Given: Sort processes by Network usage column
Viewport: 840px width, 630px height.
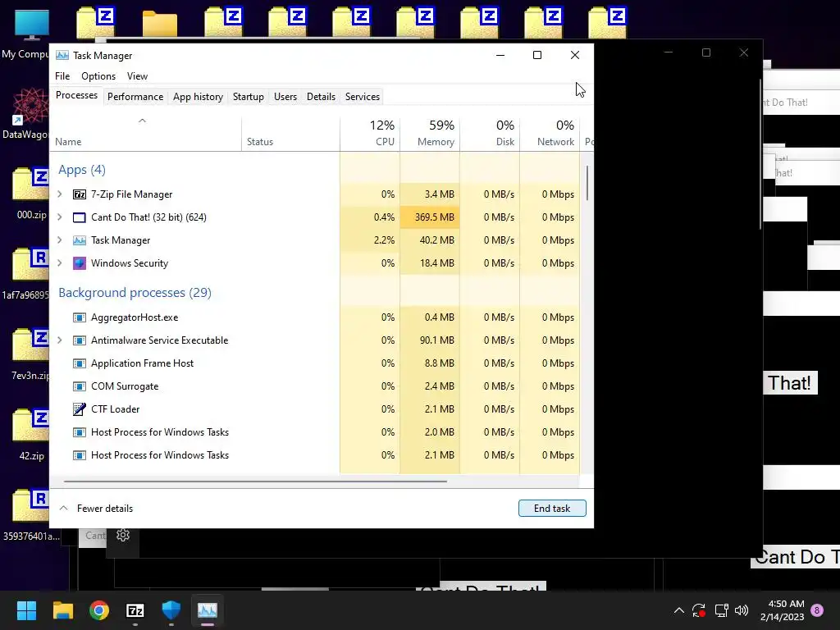Looking at the screenshot, I should (550, 134).
